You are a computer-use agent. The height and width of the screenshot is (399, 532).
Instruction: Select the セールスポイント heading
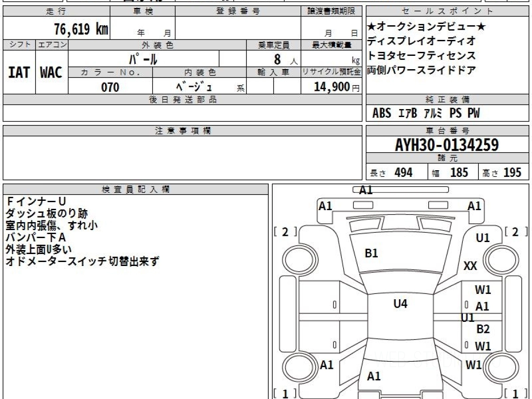click(448, 12)
